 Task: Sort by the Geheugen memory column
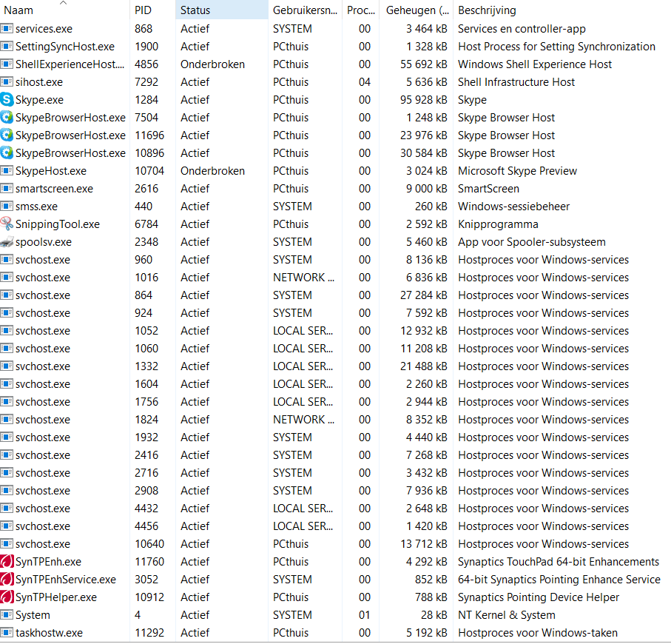(416, 10)
